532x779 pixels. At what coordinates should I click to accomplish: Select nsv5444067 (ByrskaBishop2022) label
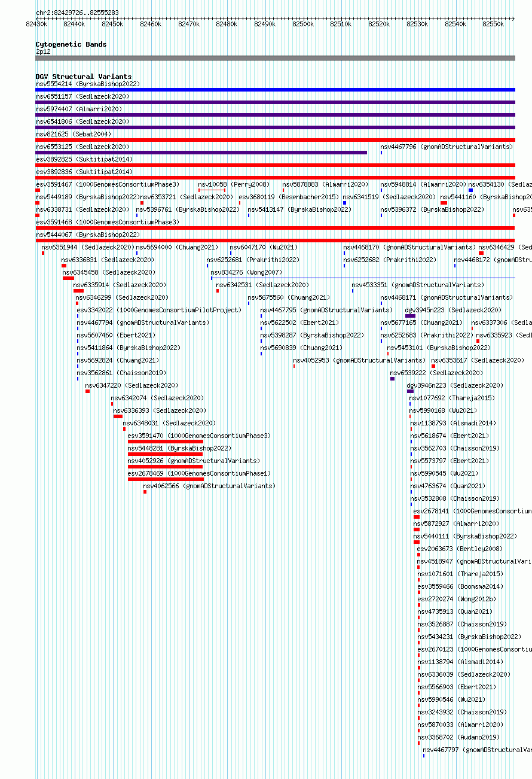coord(87,235)
